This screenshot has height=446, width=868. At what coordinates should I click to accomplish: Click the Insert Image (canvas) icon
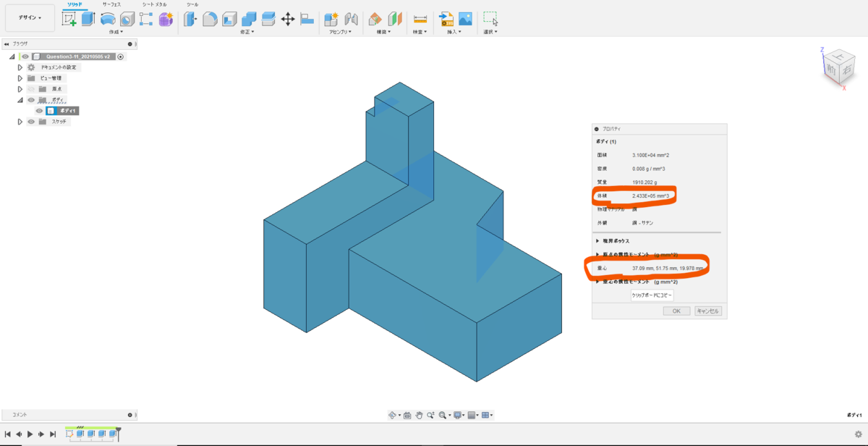tap(465, 20)
